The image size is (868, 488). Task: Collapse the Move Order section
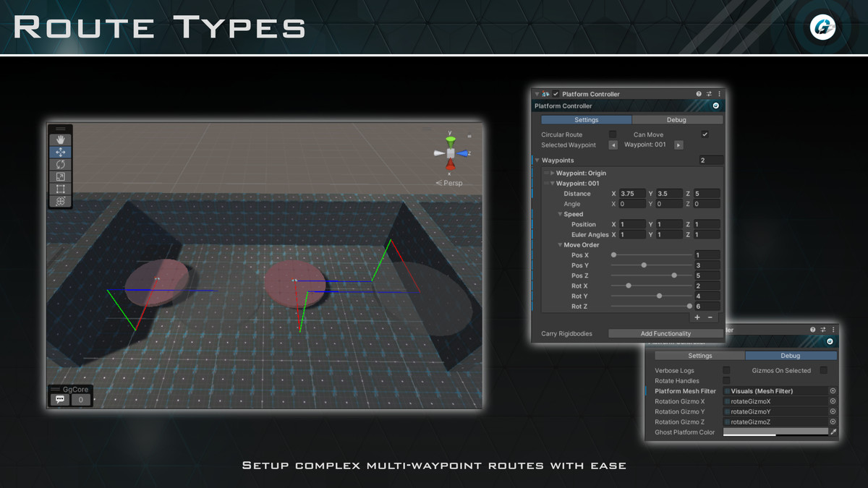tap(560, 245)
